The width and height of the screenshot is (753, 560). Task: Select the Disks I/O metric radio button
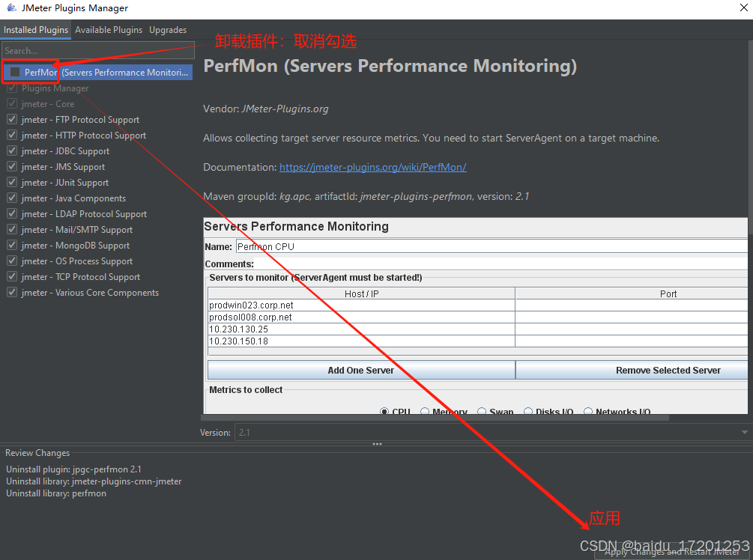coord(528,411)
